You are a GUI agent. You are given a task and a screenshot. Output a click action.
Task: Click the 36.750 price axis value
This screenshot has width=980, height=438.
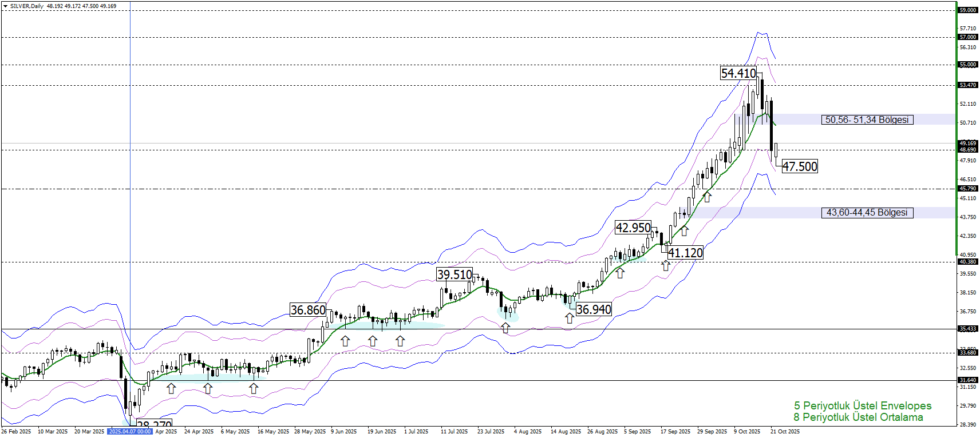[x=968, y=312]
